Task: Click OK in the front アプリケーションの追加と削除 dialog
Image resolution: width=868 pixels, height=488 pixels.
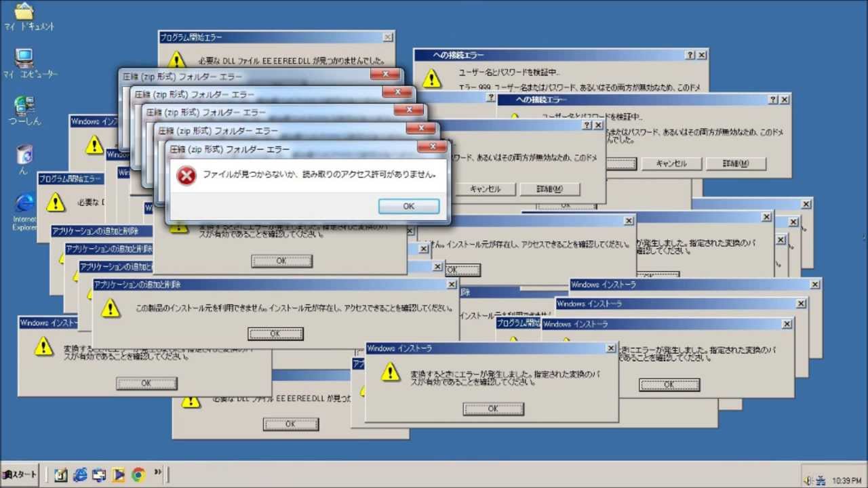Action: [275, 333]
